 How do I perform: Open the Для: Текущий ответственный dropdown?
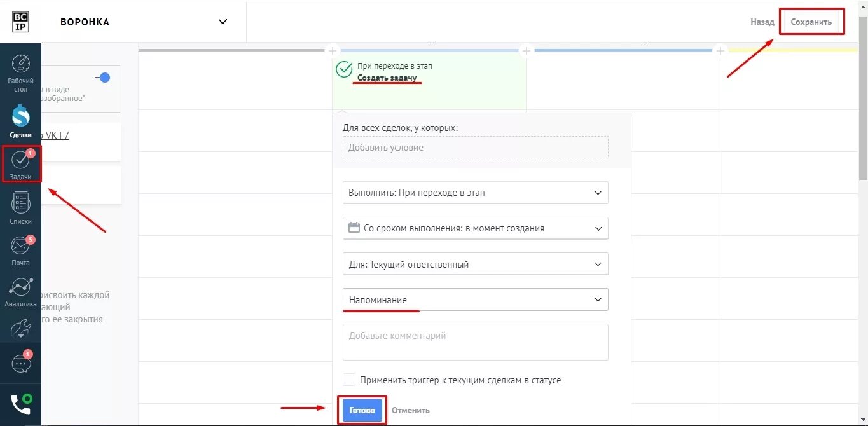[x=475, y=264]
